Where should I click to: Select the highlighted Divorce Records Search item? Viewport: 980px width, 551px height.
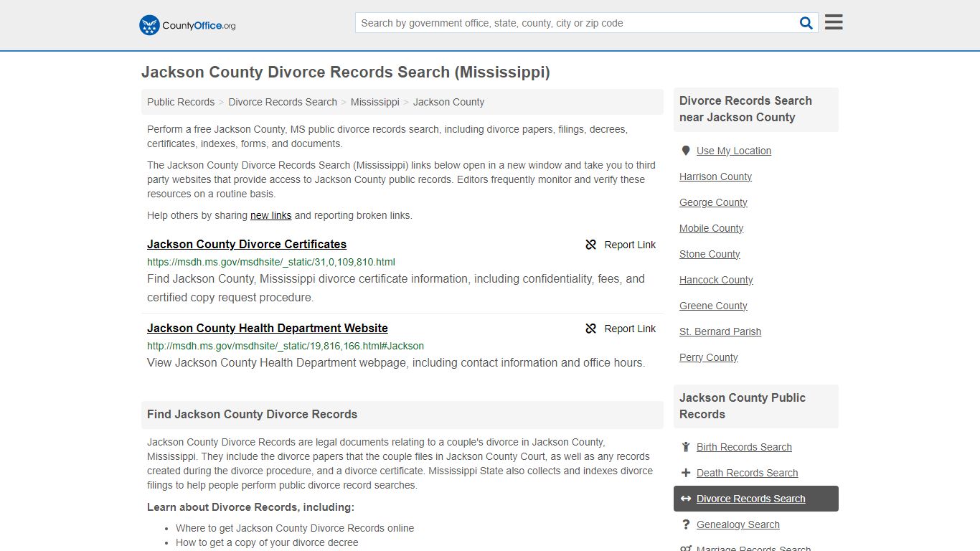tap(756, 499)
